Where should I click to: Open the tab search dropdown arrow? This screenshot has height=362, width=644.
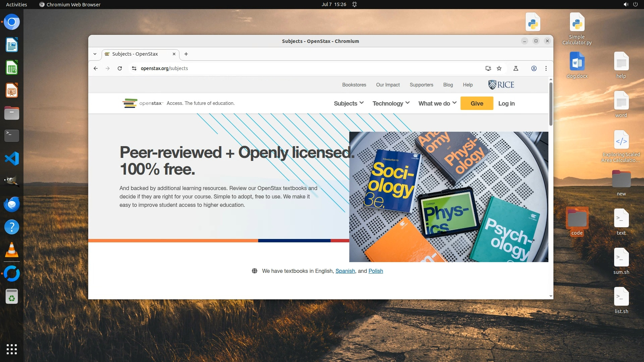(x=95, y=54)
